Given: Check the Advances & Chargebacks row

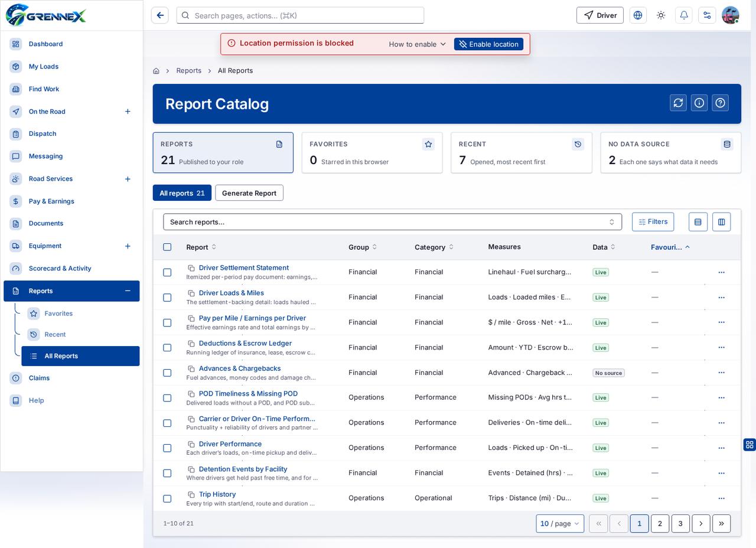Looking at the screenshot, I should [167, 373].
